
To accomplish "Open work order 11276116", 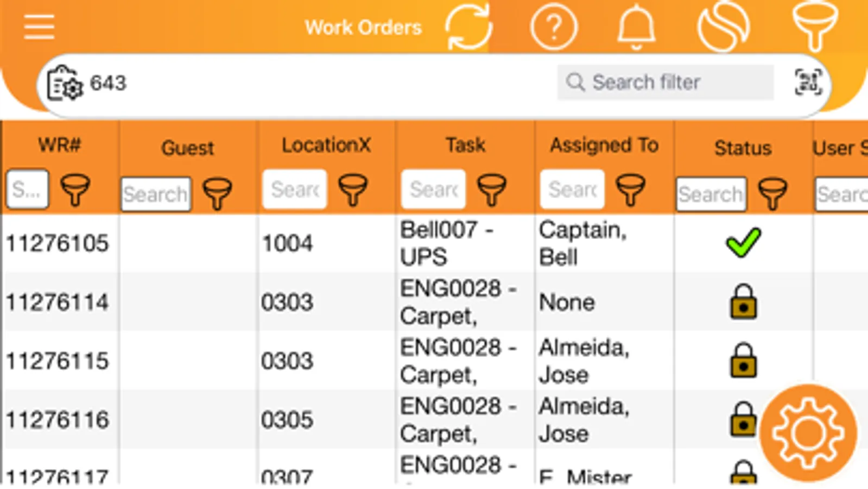I will point(58,419).
